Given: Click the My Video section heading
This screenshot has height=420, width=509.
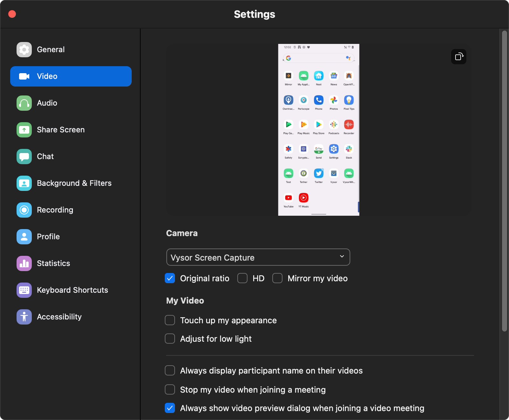Looking at the screenshot, I should (x=185, y=301).
